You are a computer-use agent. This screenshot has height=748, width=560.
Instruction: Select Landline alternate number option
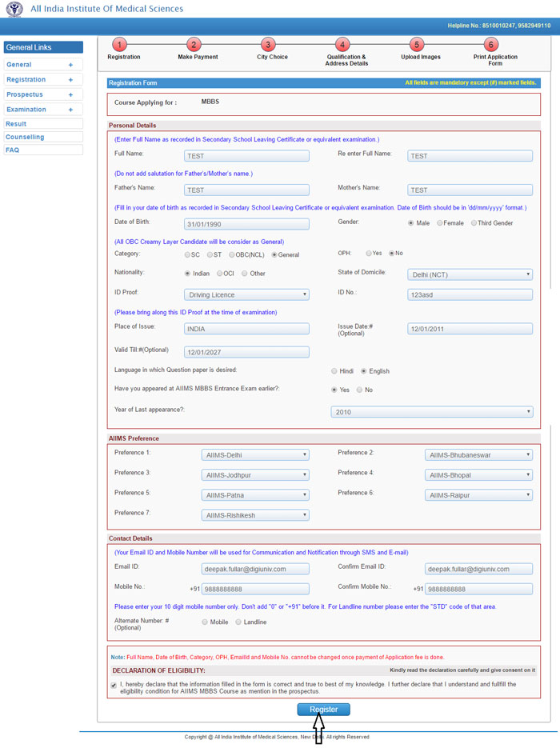coord(238,622)
